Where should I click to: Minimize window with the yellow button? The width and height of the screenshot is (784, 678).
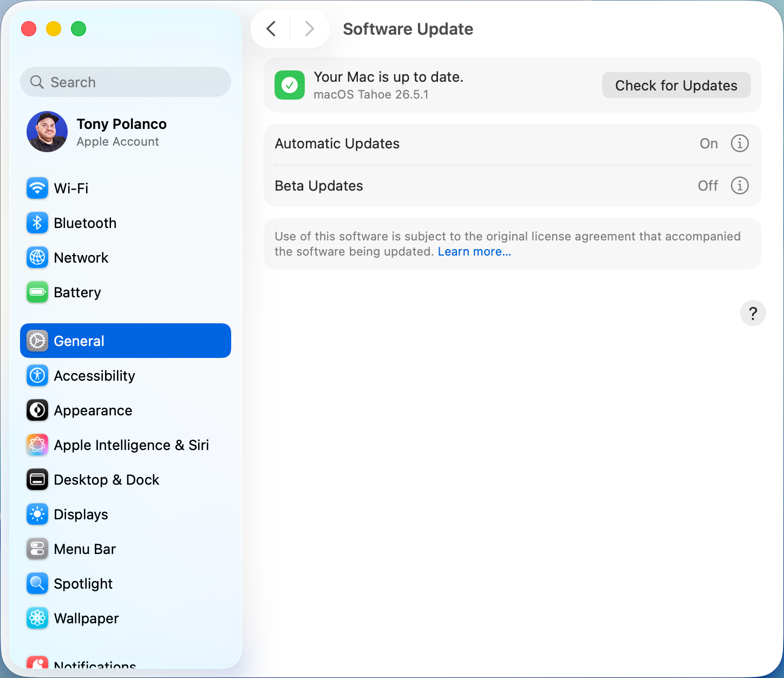(54, 29)
